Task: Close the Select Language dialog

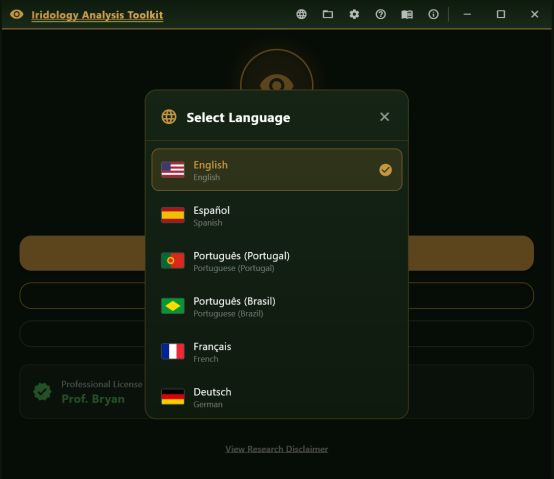Action: click(x=385, y=117)
